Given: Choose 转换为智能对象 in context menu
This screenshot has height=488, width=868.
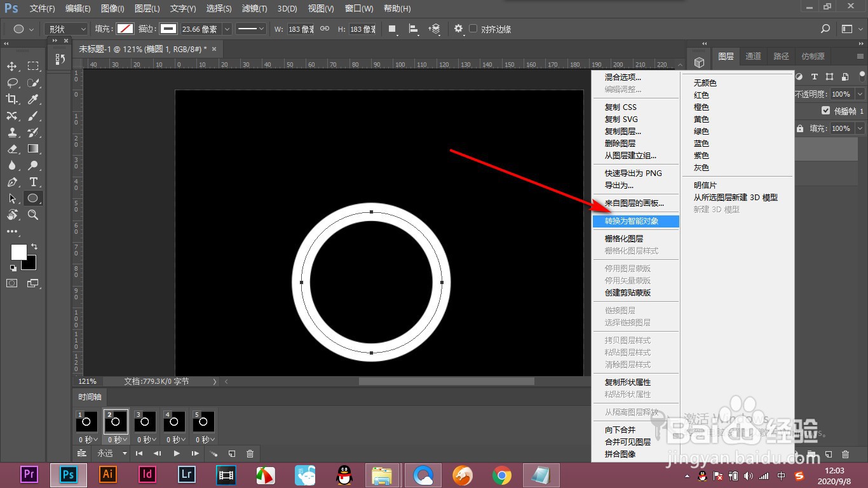Looking at the screenshot, I should click(635, 221).
